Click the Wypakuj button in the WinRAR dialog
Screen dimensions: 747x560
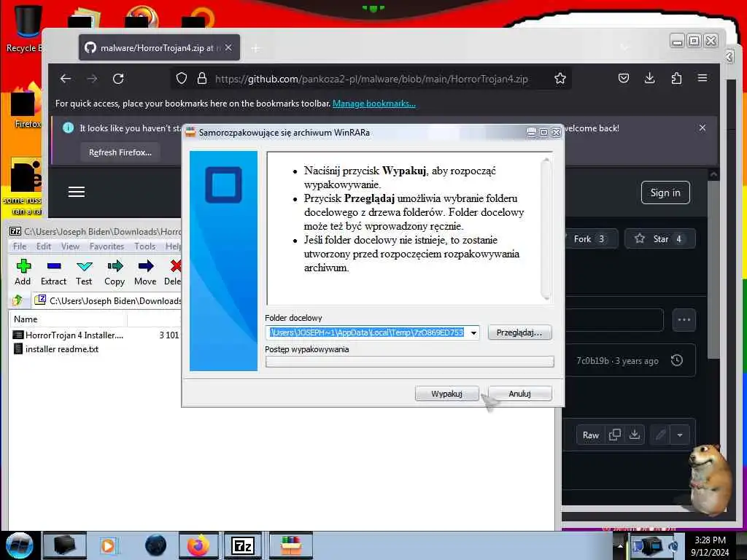447,393
